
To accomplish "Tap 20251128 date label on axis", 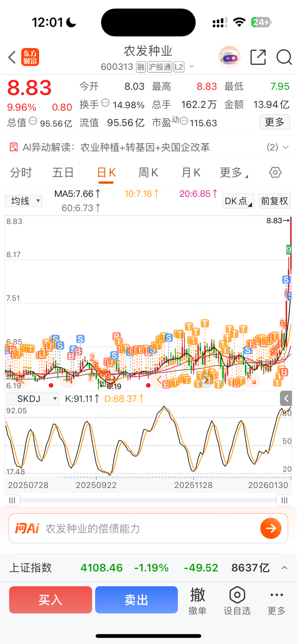I will pyautogui.click(x=193, y=485).
